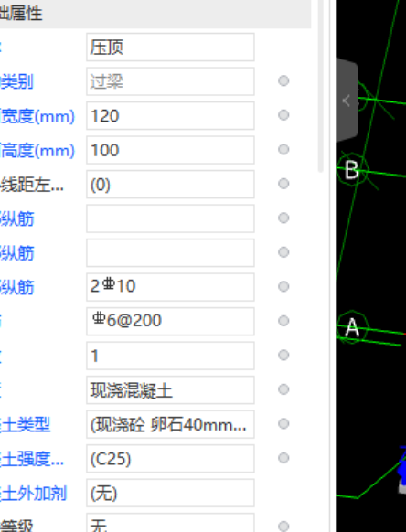Screen dimensions: 406x532
Task: Click the 土外加剂 property label
Action: click(33, 493)
